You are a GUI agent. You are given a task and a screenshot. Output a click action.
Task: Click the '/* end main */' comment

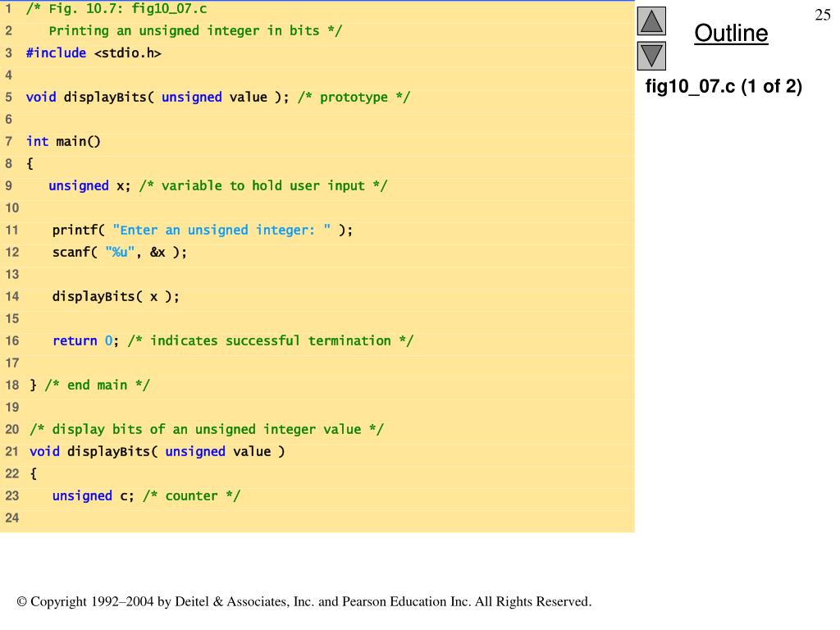tap(98, 386)
